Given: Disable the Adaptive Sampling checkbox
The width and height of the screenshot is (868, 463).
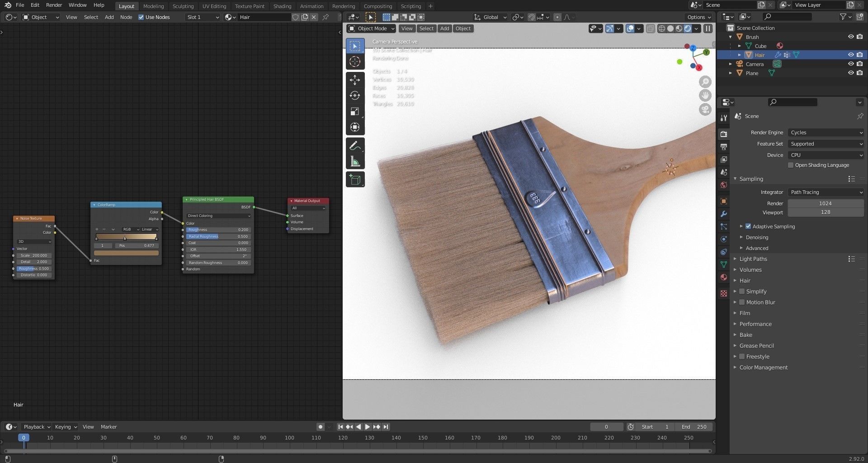Looking at the screenshot, I should (x=748, y=227).
